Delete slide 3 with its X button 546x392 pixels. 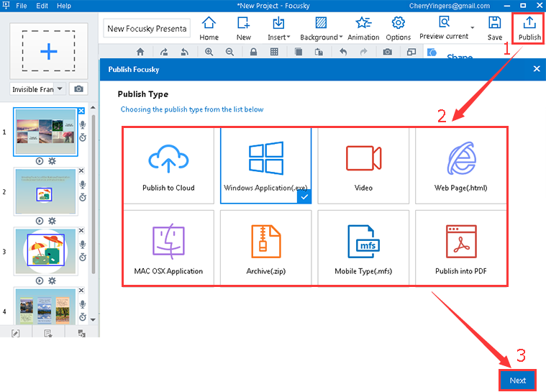(81, 230)
